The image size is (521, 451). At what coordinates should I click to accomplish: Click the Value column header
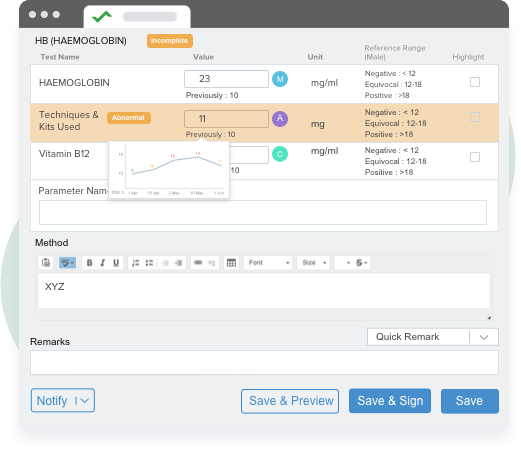(203, 57)
